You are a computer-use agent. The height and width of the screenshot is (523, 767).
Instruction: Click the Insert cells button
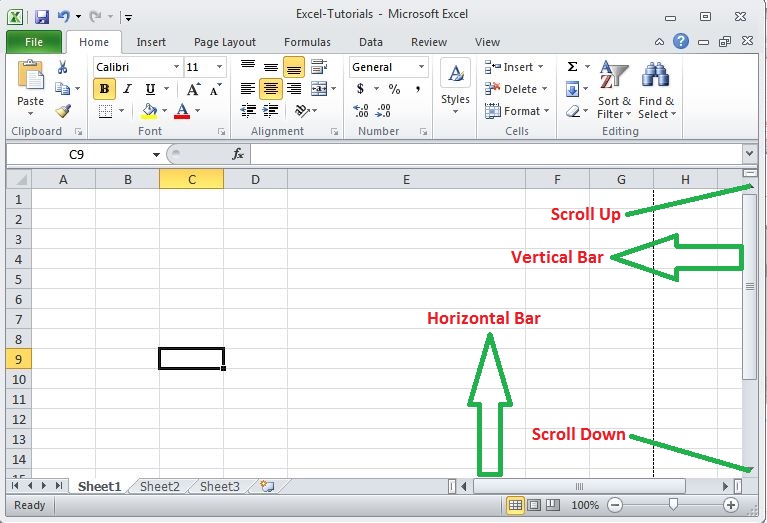(x=514, y=67)
